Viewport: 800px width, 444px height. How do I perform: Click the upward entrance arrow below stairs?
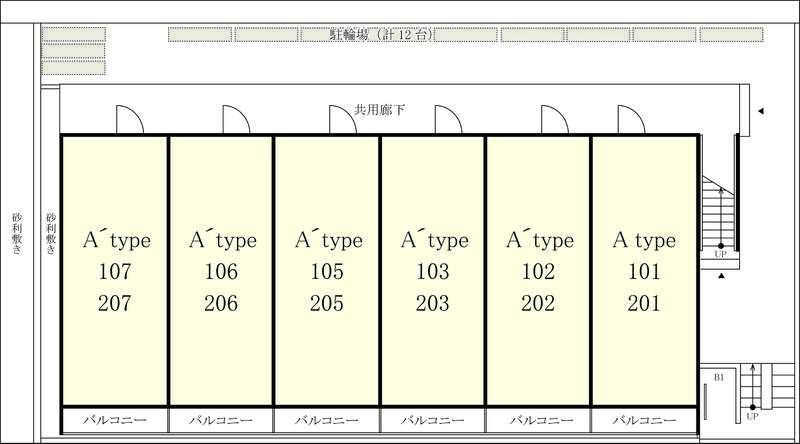[721, 276]
